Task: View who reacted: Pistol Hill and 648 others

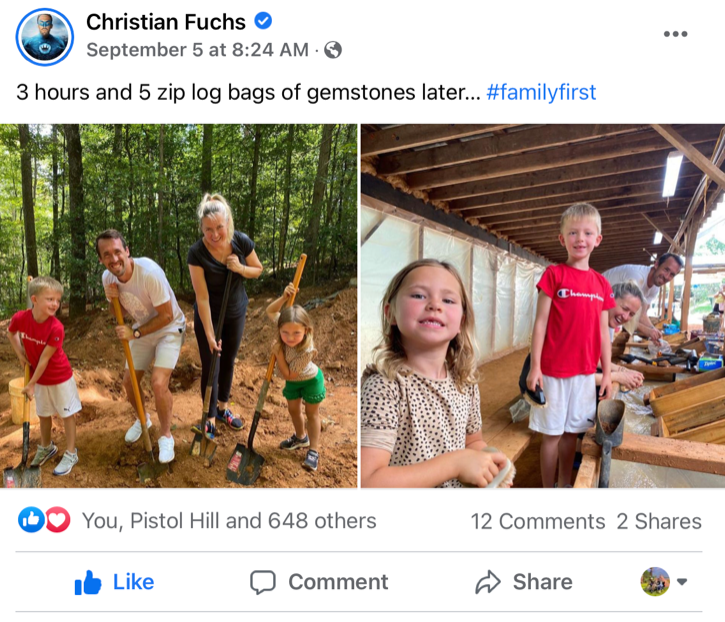Action: pyautogui.click(x=229, y=521)
